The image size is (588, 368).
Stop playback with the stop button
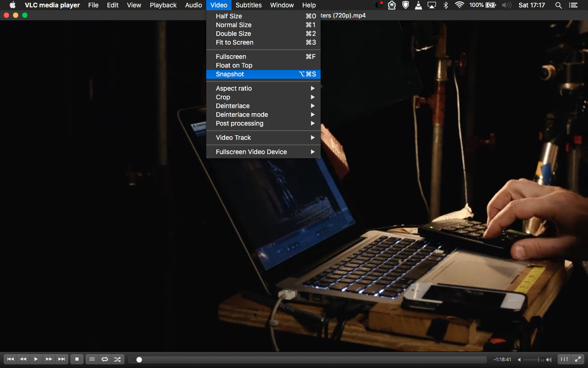click(x=77, y=359)
